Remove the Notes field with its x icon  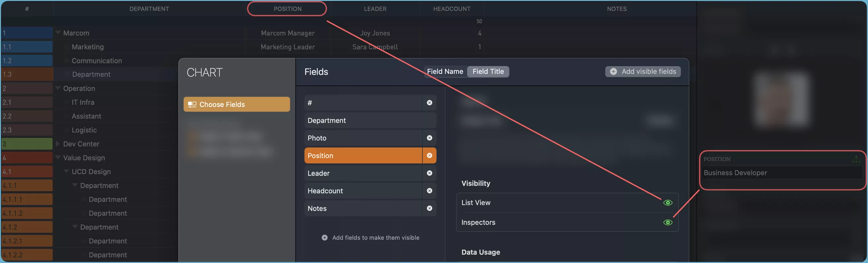(429, 208)
